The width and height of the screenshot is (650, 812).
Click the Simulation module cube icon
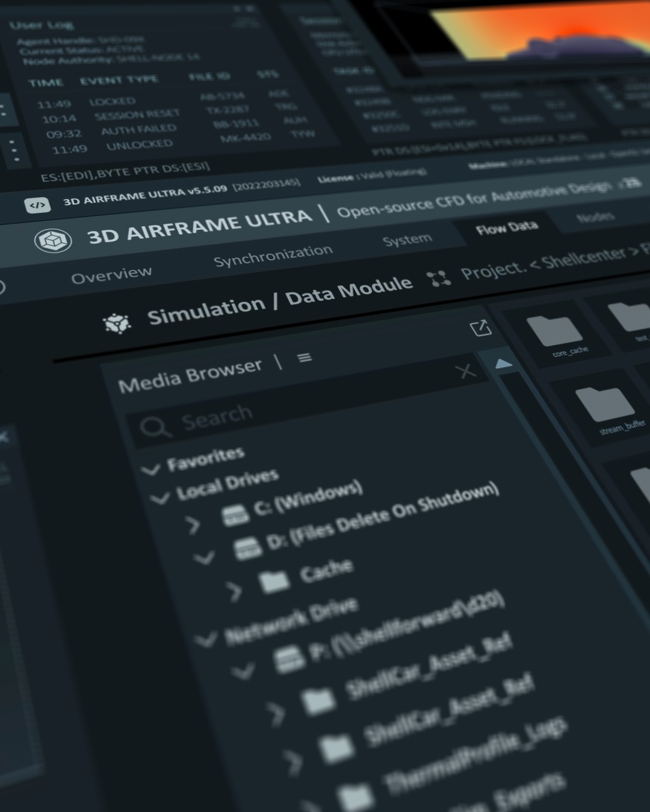pyautogui.click(x=117, y=323)
